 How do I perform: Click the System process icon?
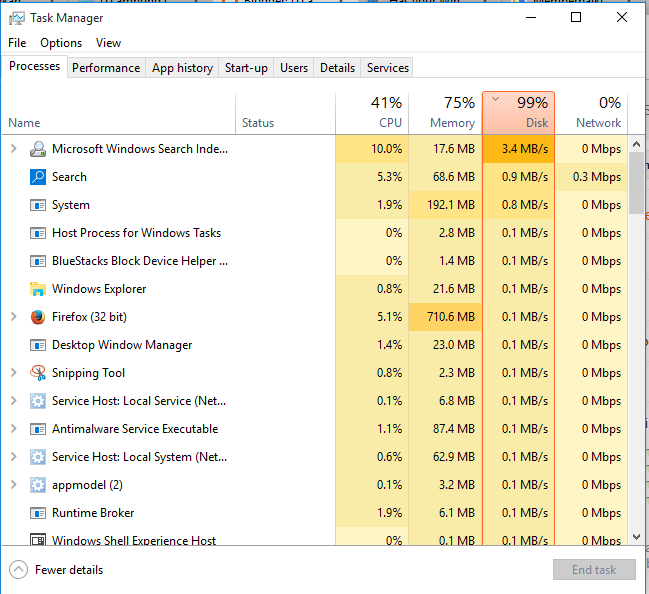(x=38, y=205)
